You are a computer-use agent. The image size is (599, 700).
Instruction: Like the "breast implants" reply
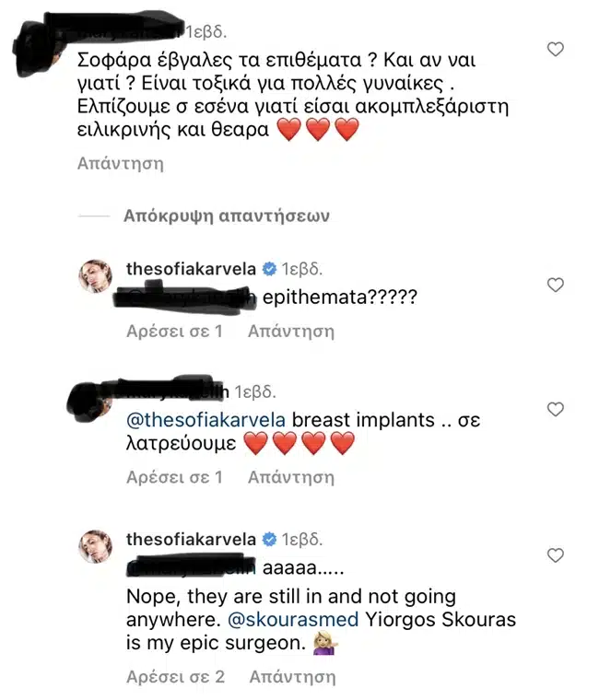point(555,408)
